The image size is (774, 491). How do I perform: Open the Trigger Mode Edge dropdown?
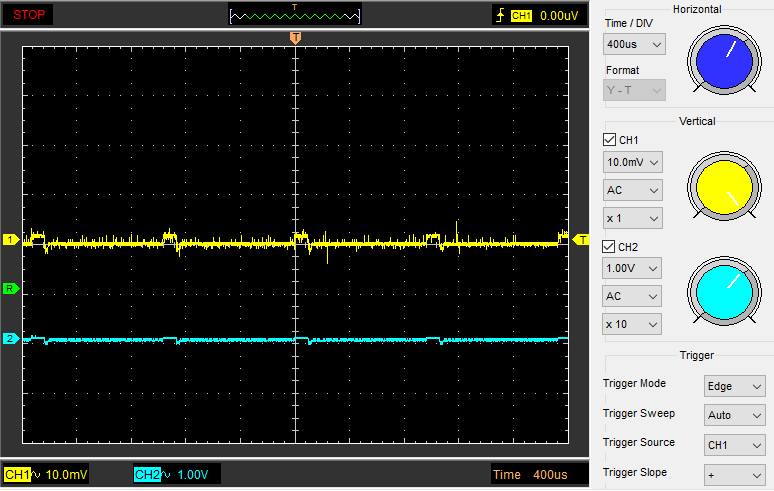pos(735,386)
